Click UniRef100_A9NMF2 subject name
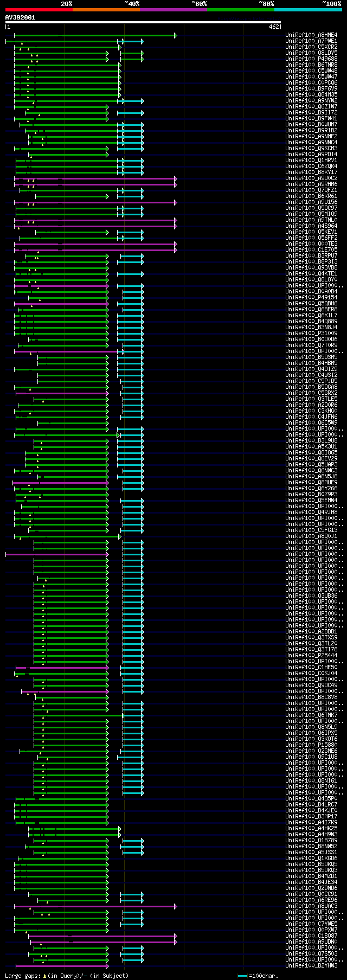Image resolution: width=347 pixels, height=980 pixels. [x=311, y=137]
